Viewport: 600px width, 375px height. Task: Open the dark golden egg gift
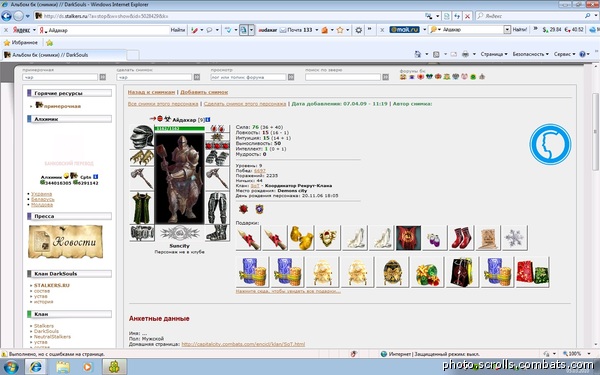click(x=392, y=272)
